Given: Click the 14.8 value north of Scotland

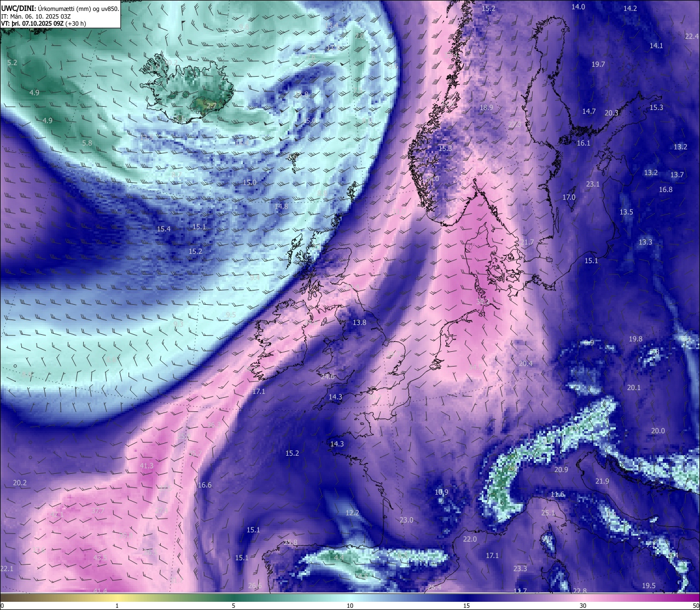Looking at the screenshot, I should [x=281, y=206].
